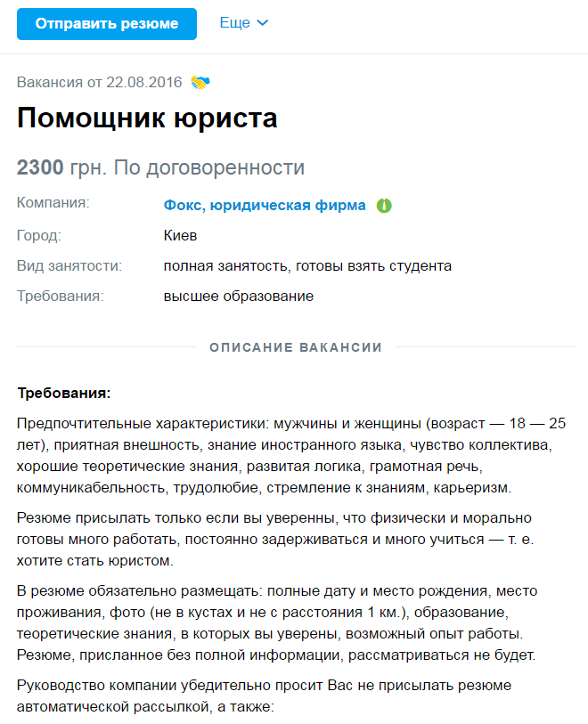Click the bold Требования: subheading
The width and height of the screenshot is (588, 724).
[63, 393]
